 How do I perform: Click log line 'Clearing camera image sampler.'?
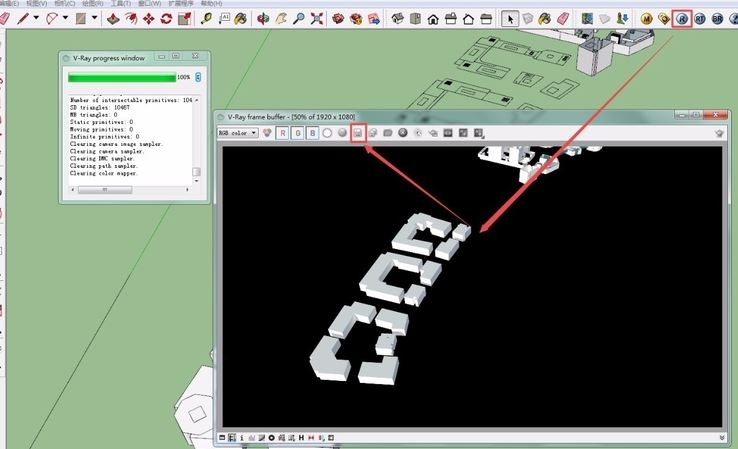[116, 144]
